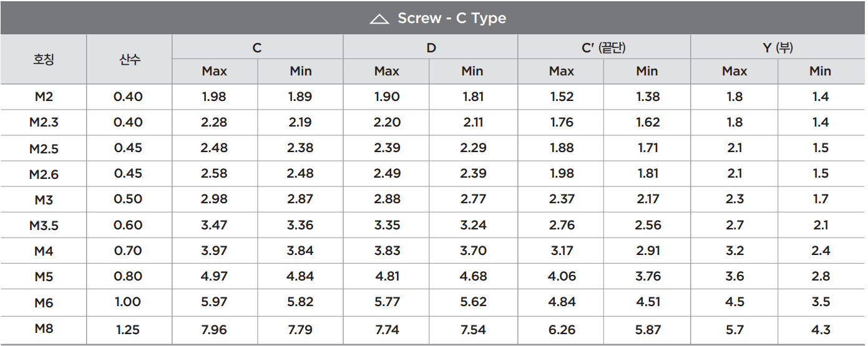
Task: Select the D group header
Action: pyautogui.click(x=430, y=47)
